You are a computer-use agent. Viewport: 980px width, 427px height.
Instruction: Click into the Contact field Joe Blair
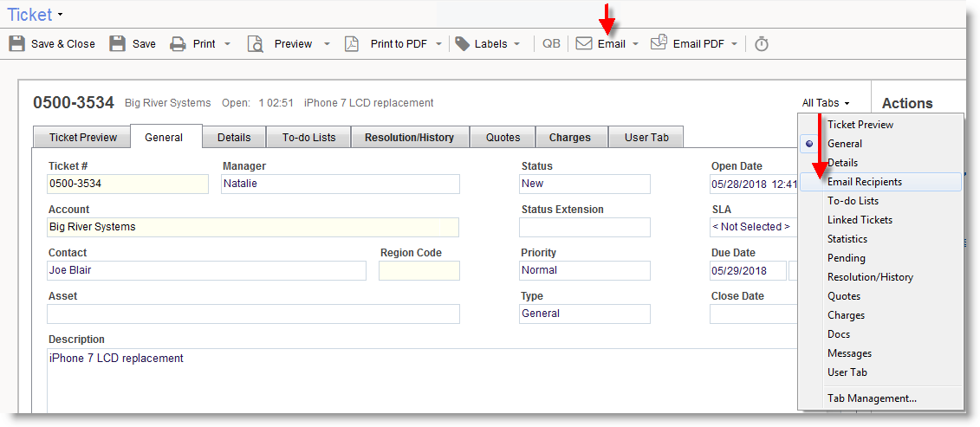tap(206, 270)
